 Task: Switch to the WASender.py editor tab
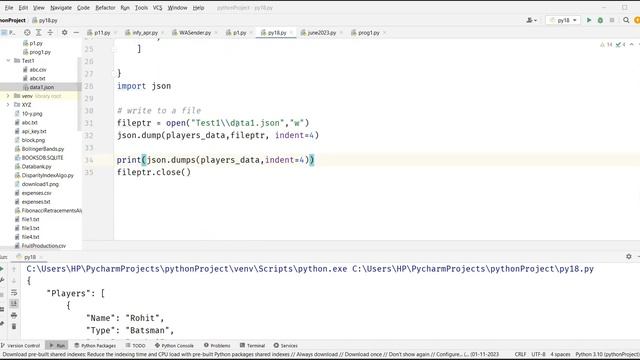pos(194,33)
